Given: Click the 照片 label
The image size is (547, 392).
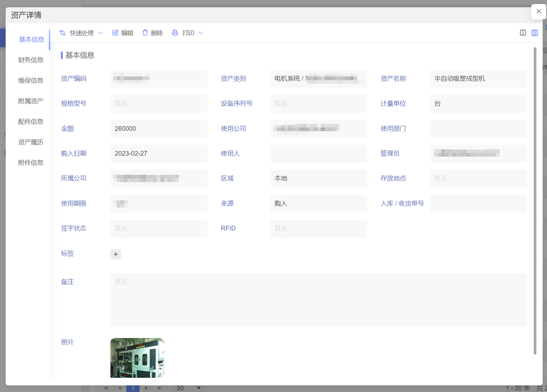Looking at the screenshot, I should point(67,342).
